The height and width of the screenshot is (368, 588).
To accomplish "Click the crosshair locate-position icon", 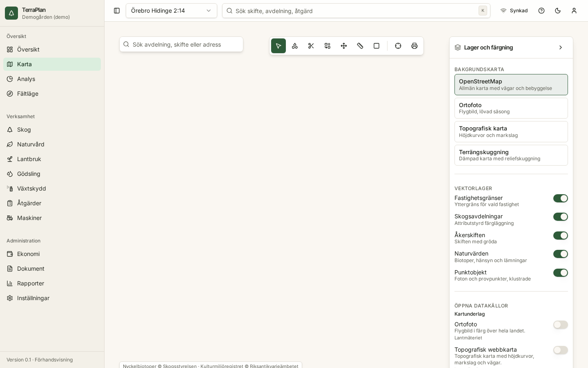I will (398, 46).
